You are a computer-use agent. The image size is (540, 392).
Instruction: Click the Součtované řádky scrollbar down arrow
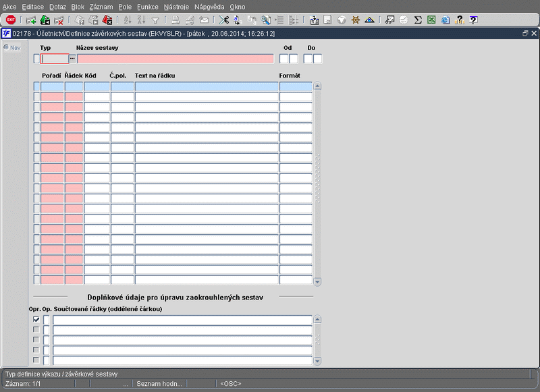(x=317, y=361)
